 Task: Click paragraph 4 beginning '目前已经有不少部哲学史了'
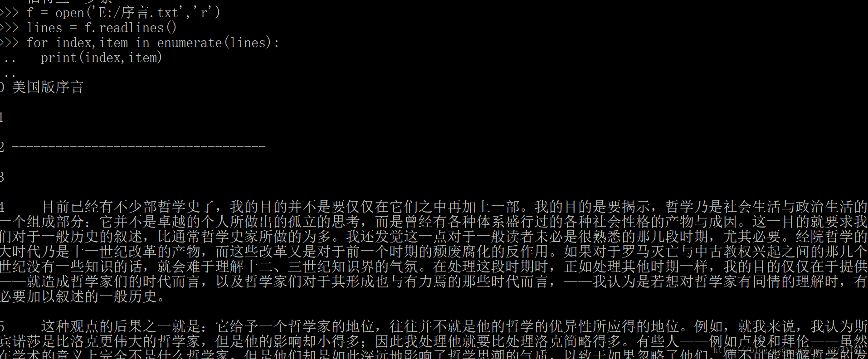click(434, 252)
